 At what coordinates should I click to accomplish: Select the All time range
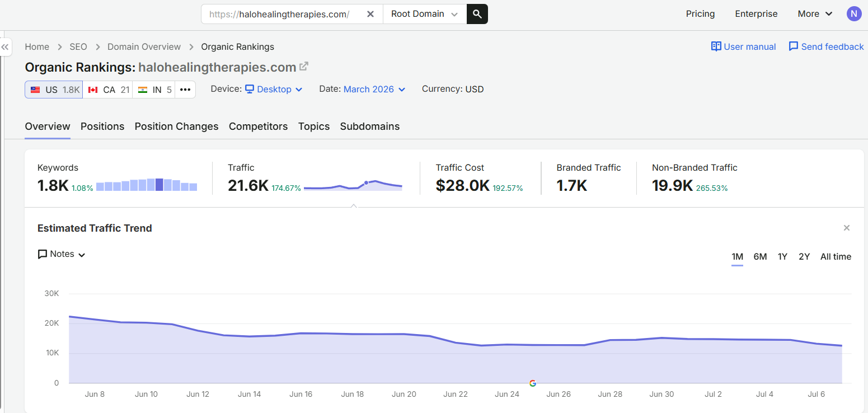click(x=836, y=257)
